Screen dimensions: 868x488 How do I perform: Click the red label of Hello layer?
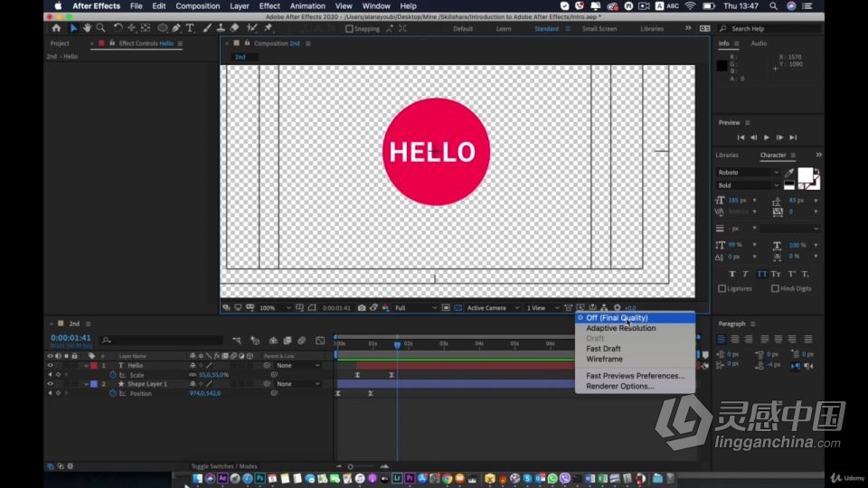click(x=93, y=365)
